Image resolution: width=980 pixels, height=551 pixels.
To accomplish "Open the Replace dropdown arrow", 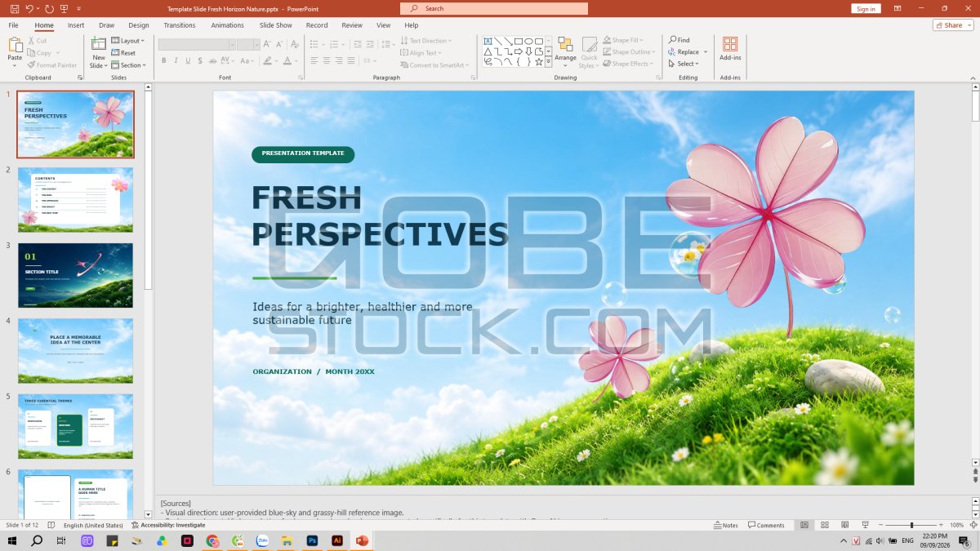I will click(x=706, y=52).
